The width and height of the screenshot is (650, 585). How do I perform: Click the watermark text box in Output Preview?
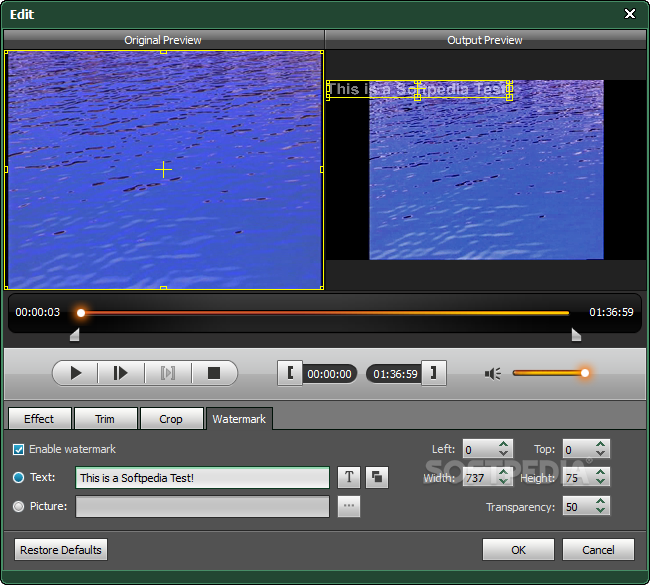(419, 89)
